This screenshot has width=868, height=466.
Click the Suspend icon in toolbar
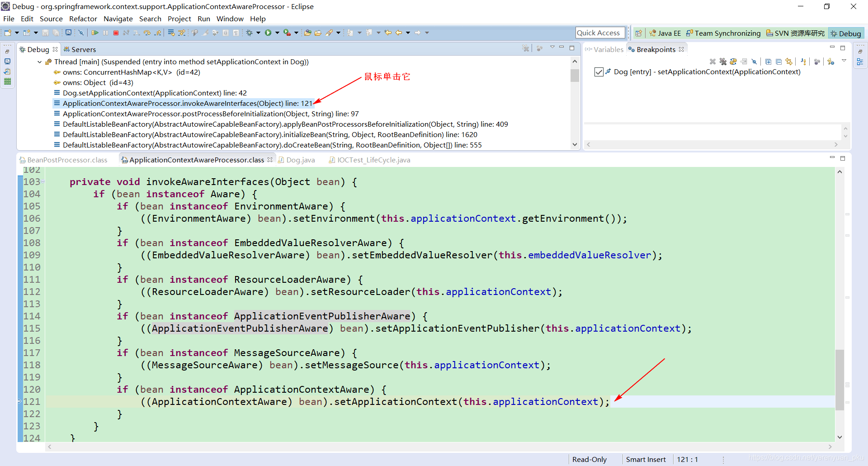tap(105, 33)
